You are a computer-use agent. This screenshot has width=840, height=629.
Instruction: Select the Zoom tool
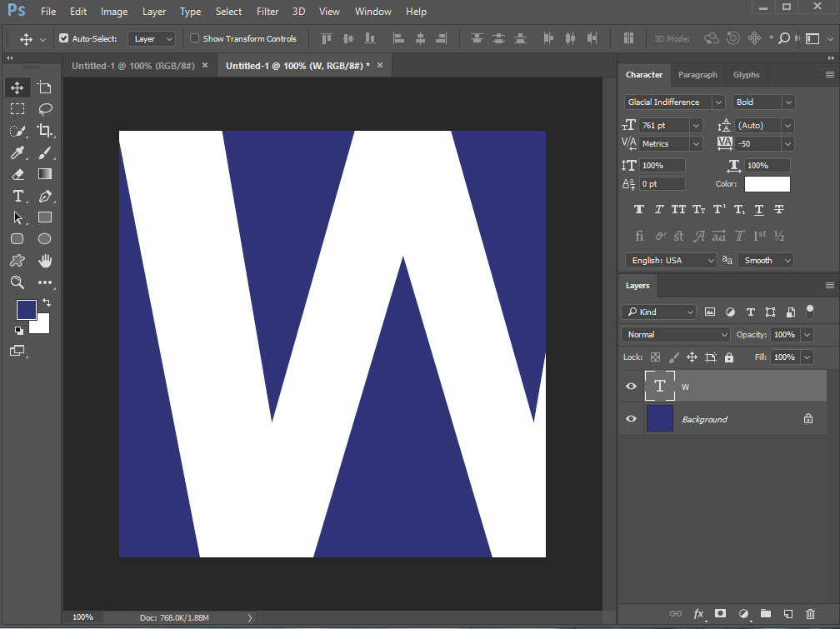[17, 282]
